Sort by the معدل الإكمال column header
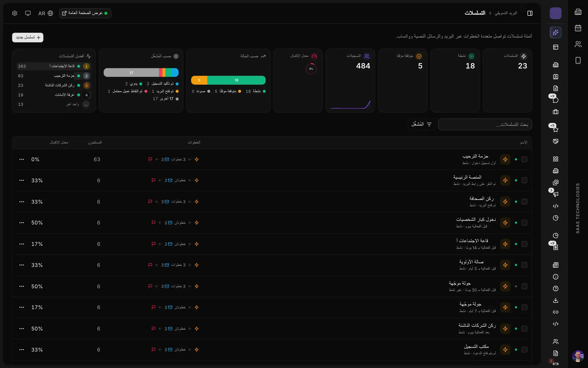Viewport: 588px width, 368px height. (59, 143)
